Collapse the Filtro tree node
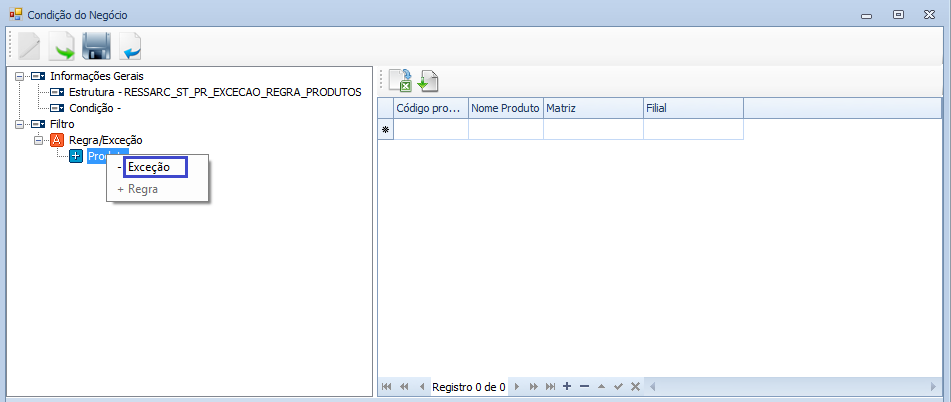The image size is (951, 402). 19,124
